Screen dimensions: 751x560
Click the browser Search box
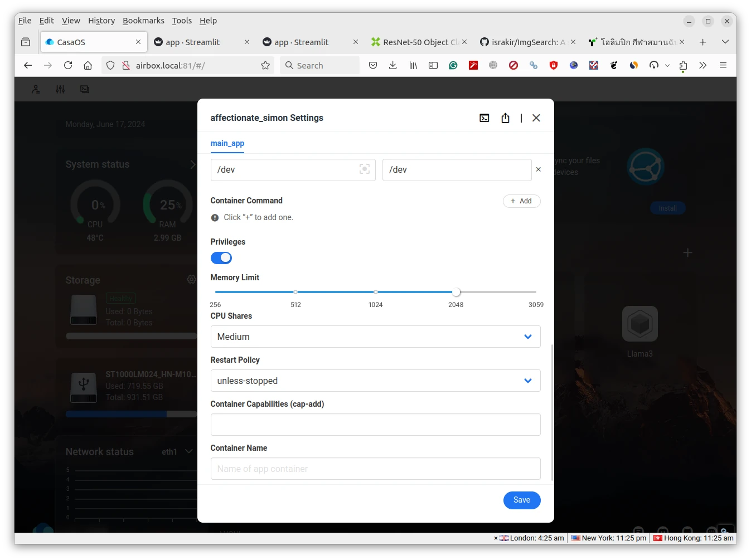point(320,66)
